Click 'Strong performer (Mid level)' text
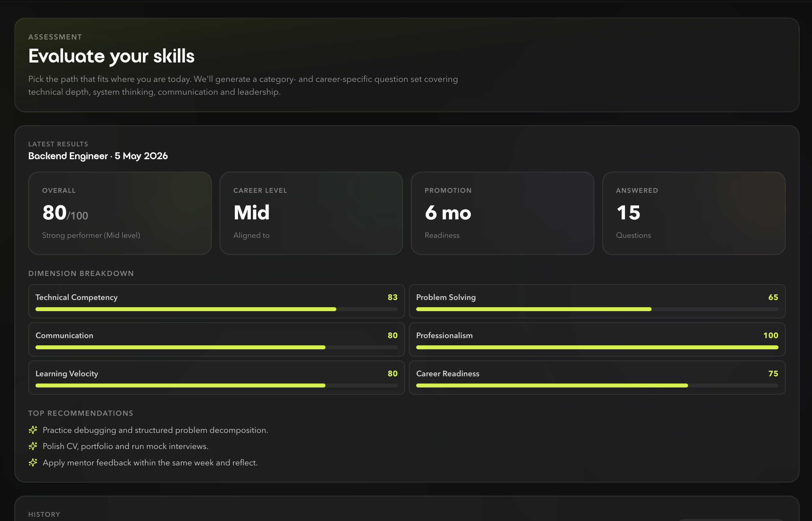This screenshot has height=521, width=812. pyautogui.click(x=91, y=236)
